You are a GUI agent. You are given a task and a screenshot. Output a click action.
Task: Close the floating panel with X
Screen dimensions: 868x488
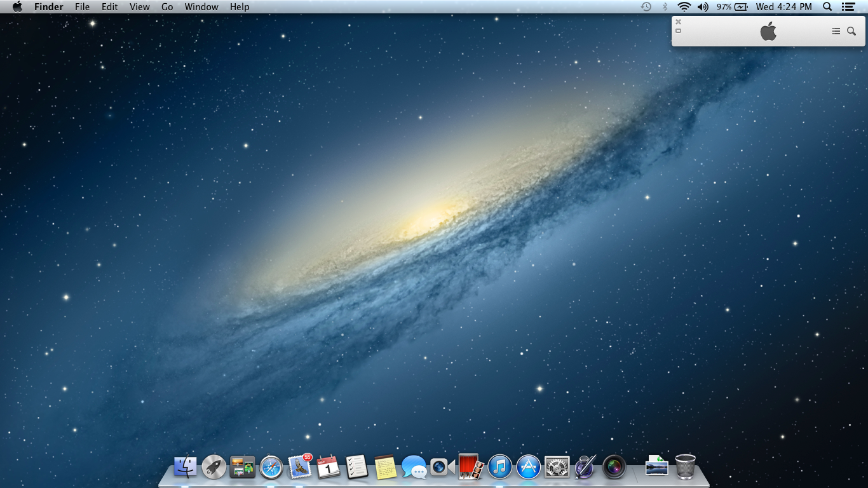[x=679, y=22]
